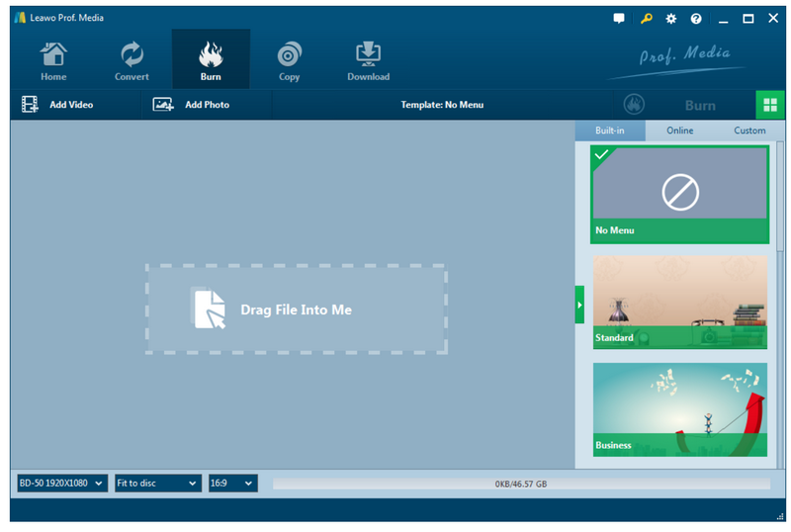
Task: Collapse template panel with green arrow
Action: pyautogui.click(x=579, y=305)
